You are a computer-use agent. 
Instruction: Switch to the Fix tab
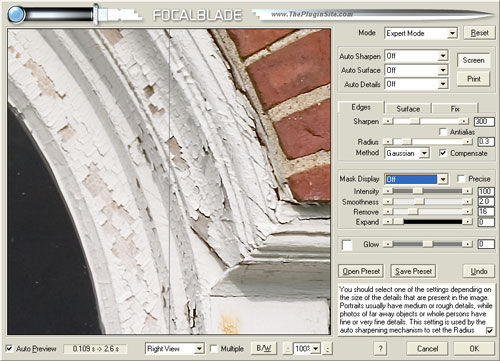pyautogui.click(x=455, y=109)
